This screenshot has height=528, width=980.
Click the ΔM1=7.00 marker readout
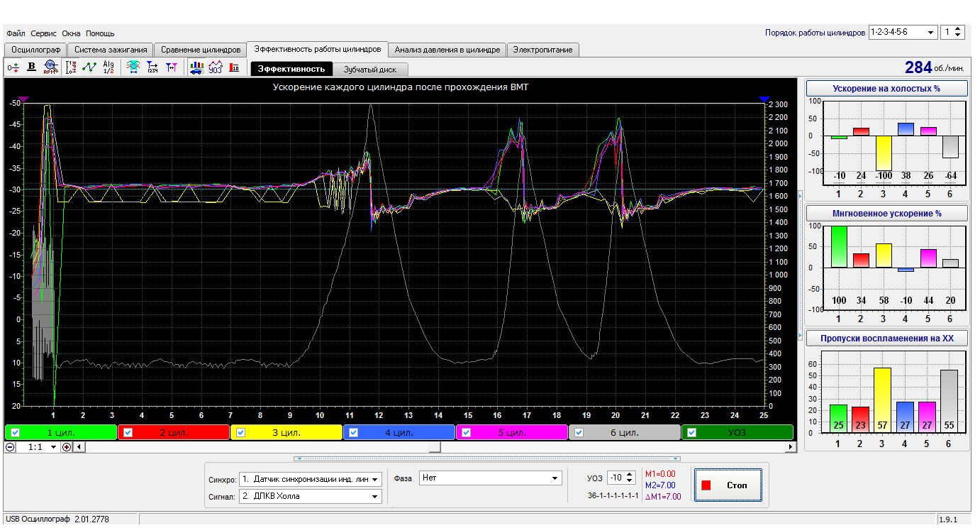(663, 497)
